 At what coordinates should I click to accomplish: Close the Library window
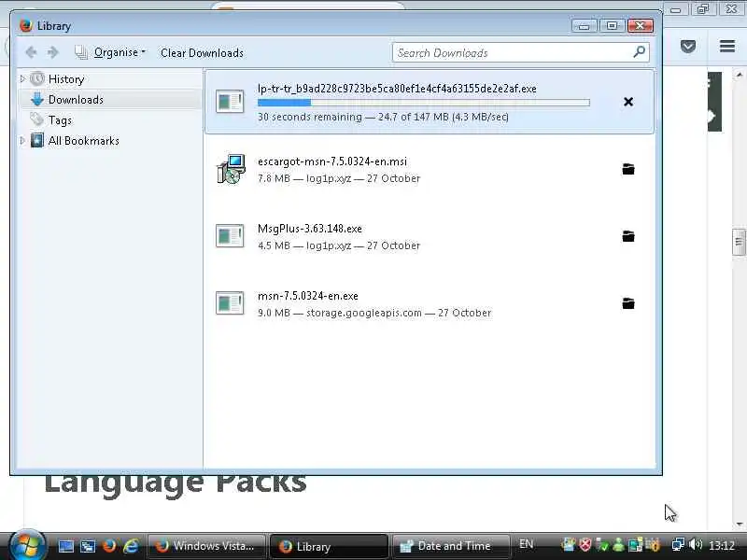(x=641, y=26)
